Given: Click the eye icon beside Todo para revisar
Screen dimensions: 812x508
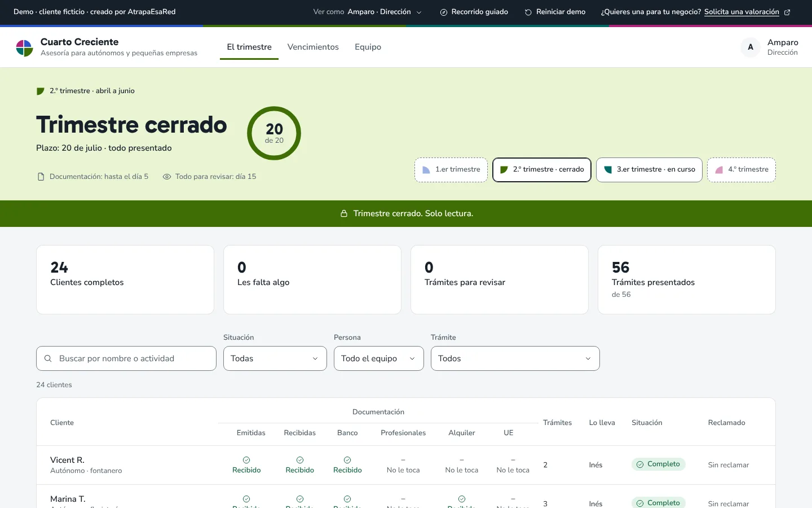Looking at the screenshot, I should click(167, 177).
